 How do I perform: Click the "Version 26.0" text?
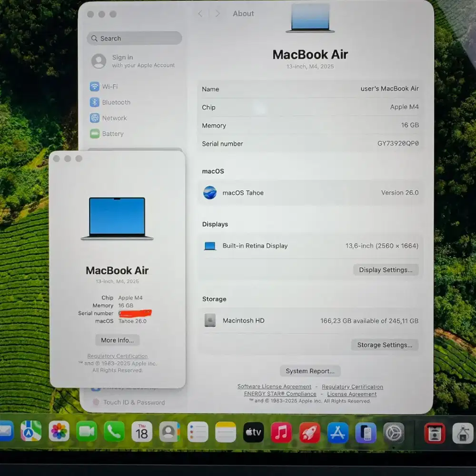400,192
